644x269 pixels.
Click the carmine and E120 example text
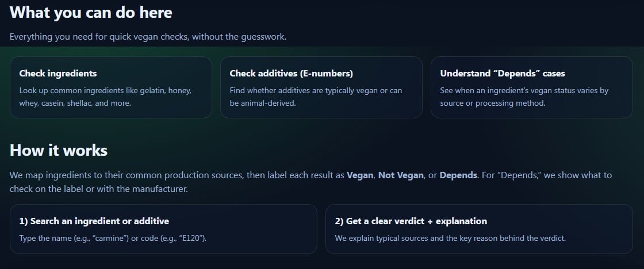pyautogui.click(x=113, y=237)
